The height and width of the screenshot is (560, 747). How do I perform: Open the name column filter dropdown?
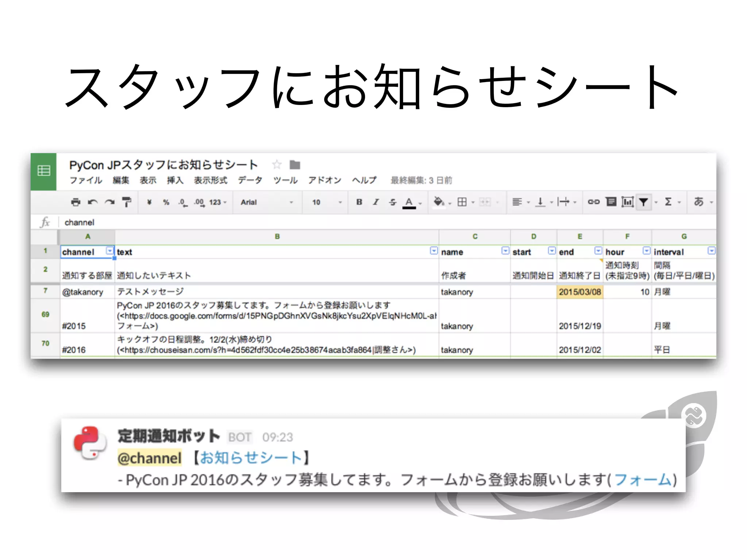(505, 251)
